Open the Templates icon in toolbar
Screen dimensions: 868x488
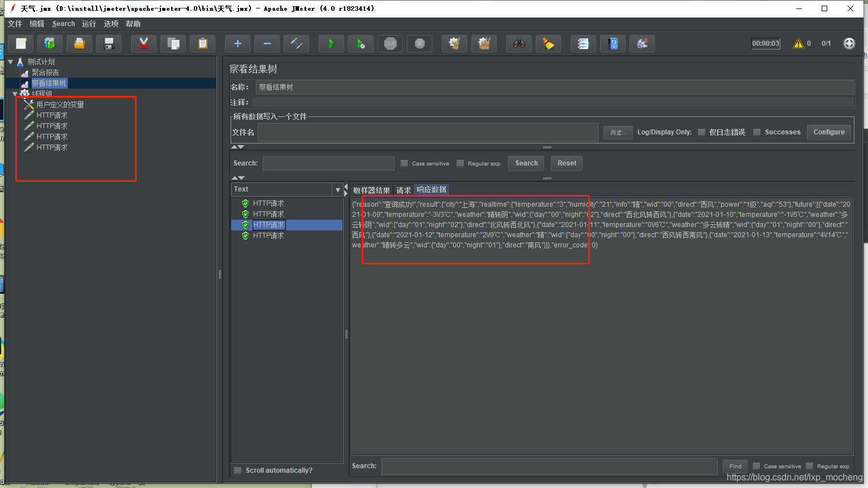click(50, 43)
